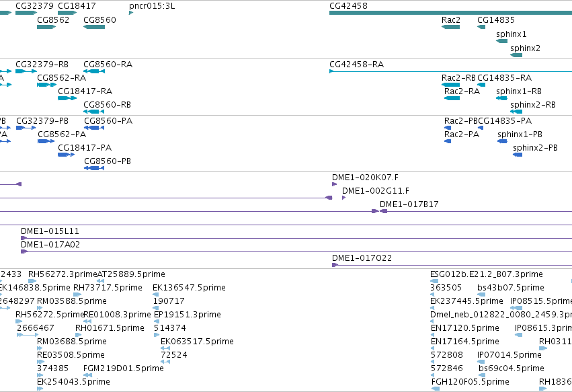Click the sphinx1 gene label

tap(511, 34)
